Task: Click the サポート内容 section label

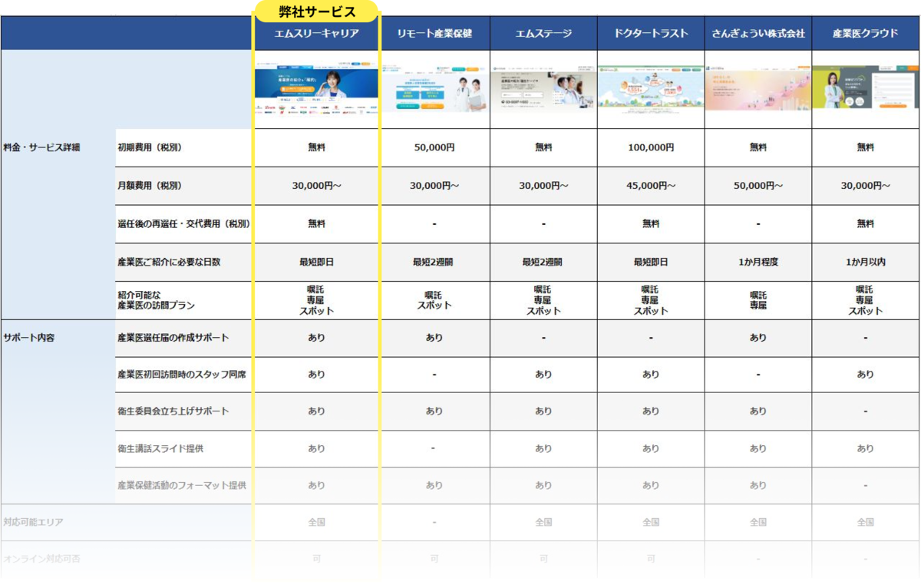Action: point(29,338)
